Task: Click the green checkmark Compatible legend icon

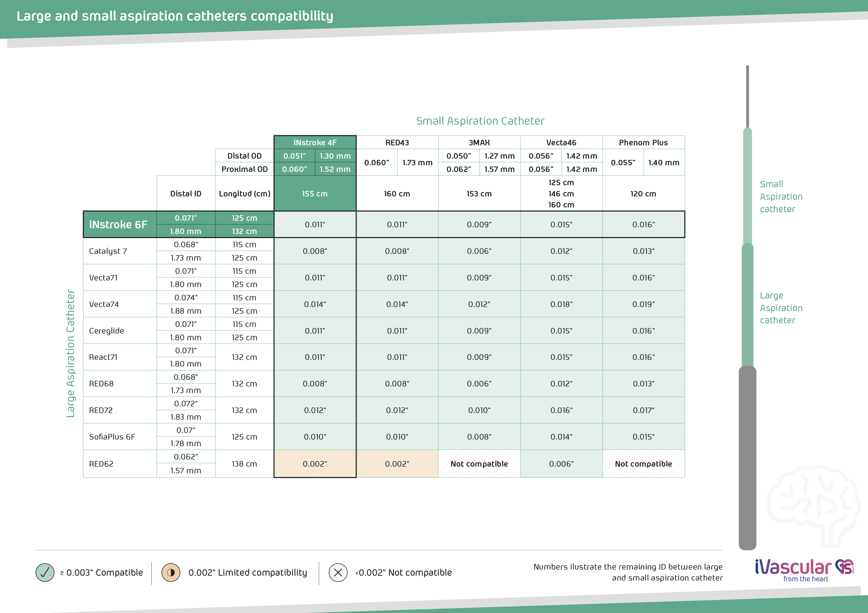Action: pos(45,572)
